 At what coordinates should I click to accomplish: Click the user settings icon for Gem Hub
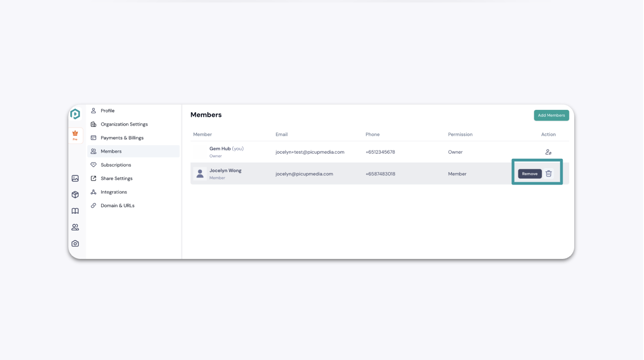548,152
